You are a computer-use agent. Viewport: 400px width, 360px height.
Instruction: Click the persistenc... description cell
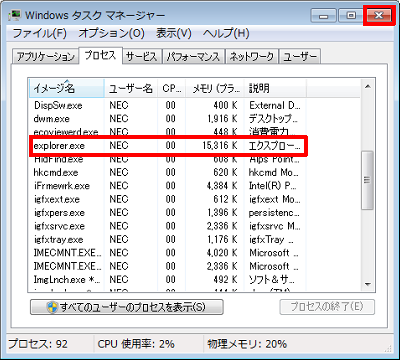point(274,213)
